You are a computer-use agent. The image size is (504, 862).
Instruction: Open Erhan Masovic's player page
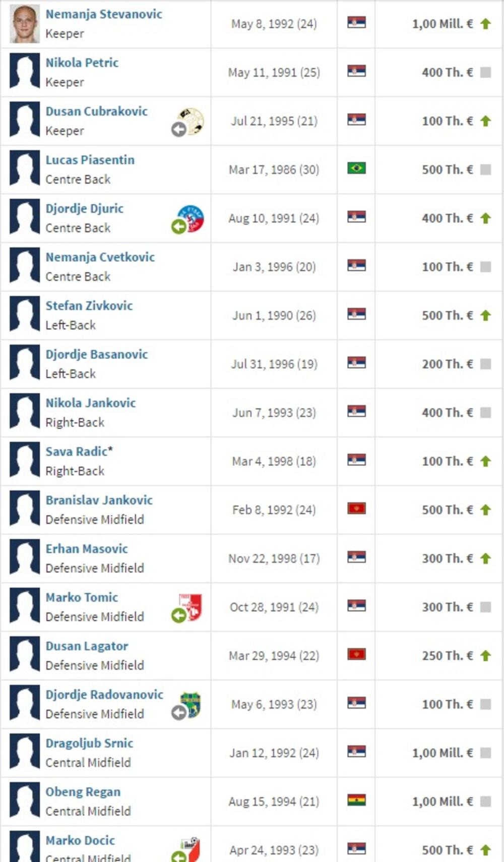(87, 549)
